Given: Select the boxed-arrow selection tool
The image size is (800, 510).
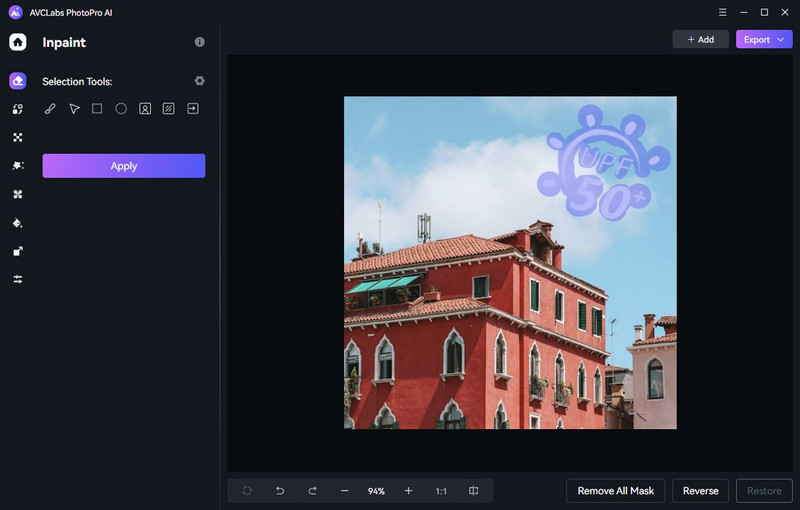Looking at the screenshot, I should pos(193,109).
